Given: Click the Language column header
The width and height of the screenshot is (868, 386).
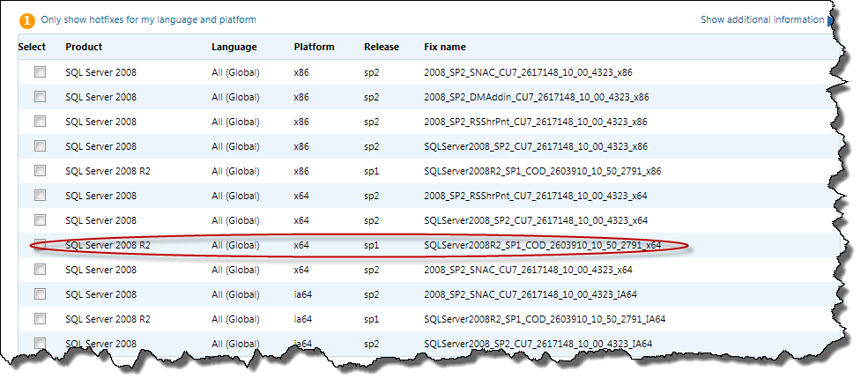Looking at the screenshot, I should pyautogui.click(x=234, y=47).
